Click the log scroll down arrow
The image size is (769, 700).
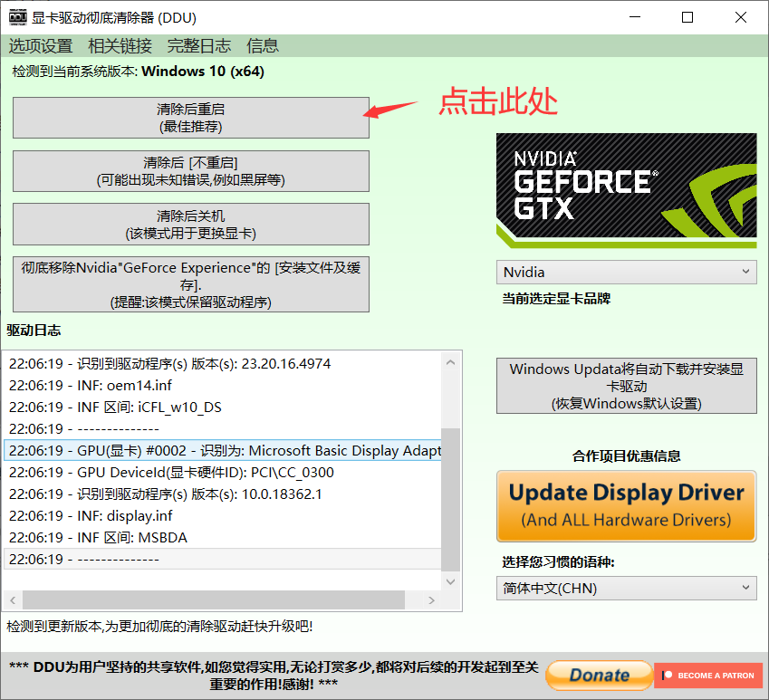[x=451, y=582]
